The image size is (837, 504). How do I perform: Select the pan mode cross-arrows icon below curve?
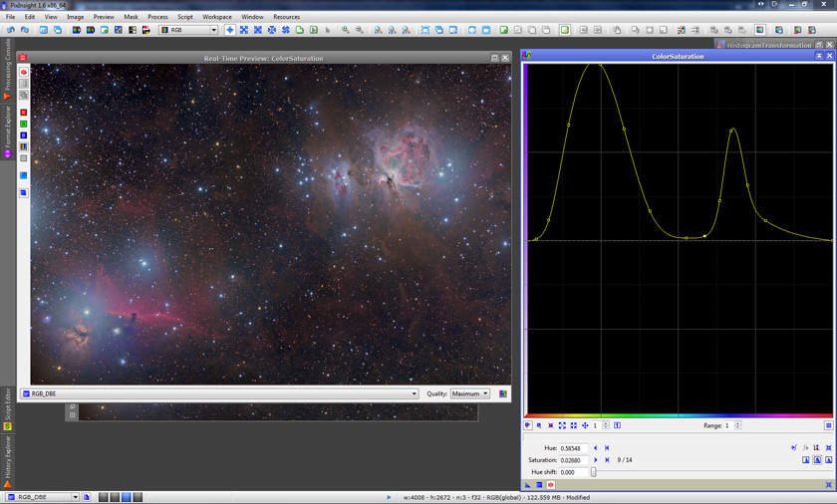[585, 425]
